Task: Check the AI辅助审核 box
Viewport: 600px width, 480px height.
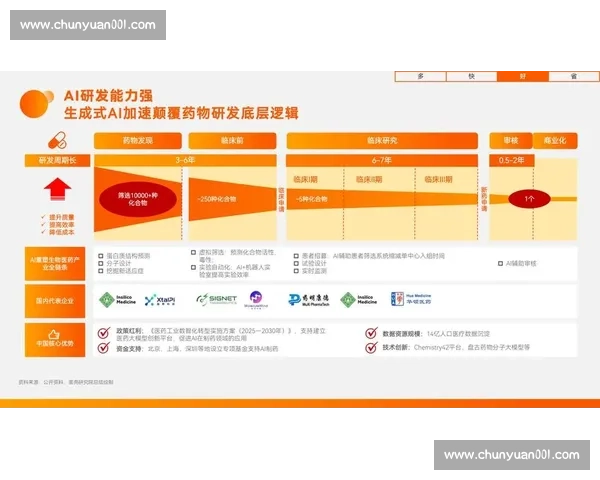Action: (500, 263)
